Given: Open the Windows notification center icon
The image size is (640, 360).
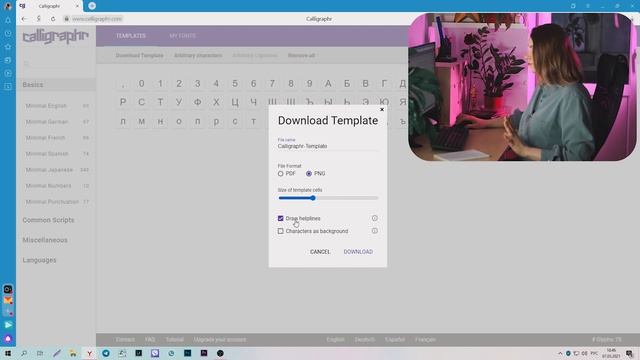Looking at the screenshot, I should tap(629, 353).
